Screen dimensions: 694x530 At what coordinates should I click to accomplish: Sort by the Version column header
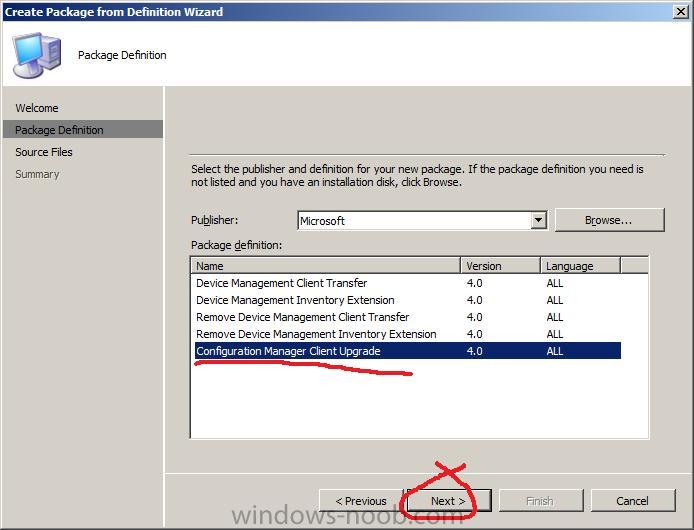click(x=500, y=266)
